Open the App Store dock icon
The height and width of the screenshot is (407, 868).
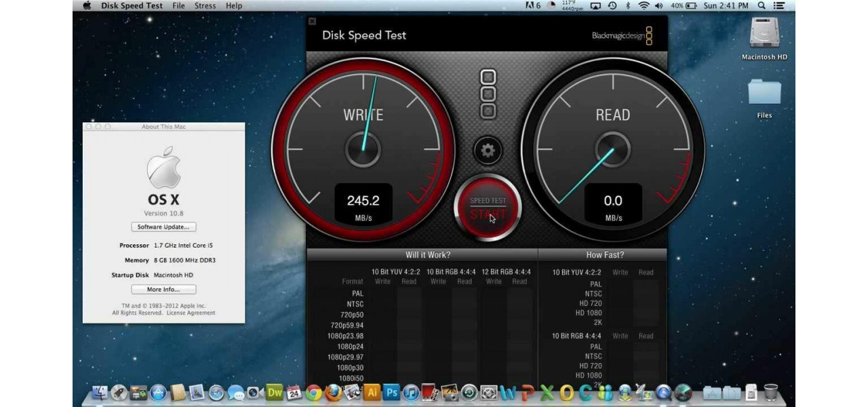[158, 391]
